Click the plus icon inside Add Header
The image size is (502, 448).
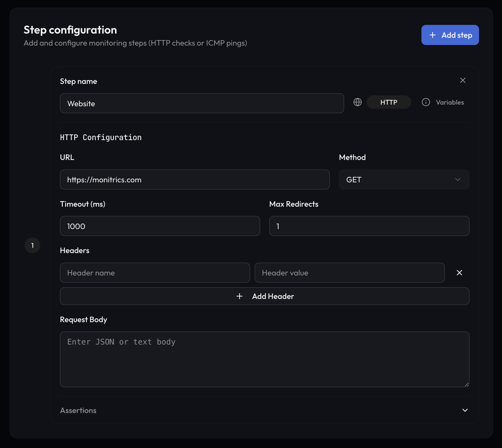240,296
